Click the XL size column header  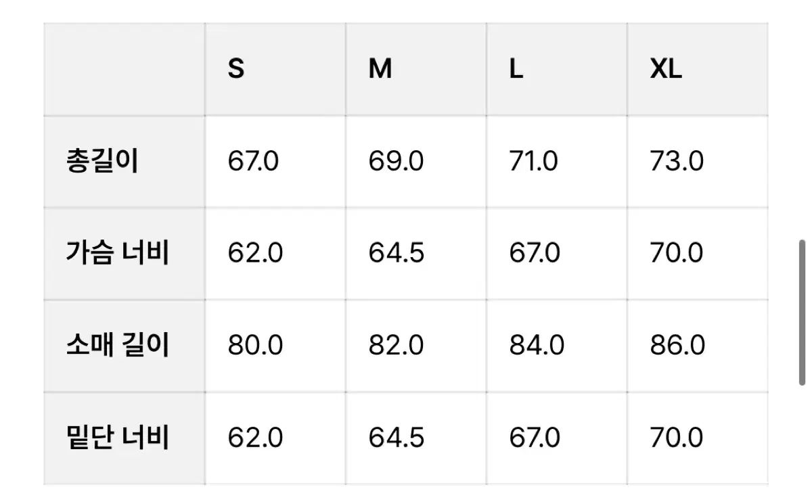click(667, 69)
